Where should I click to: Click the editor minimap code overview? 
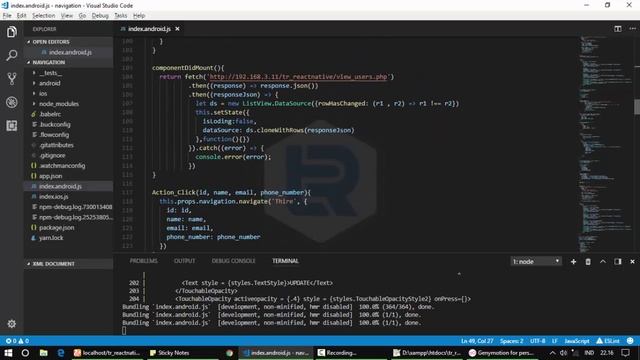[x=606, y=143]
